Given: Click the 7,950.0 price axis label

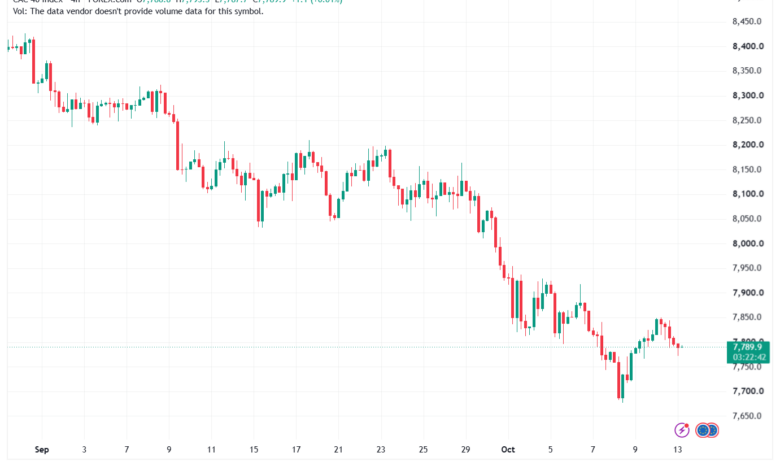Looking at the screenshot, I should click(747, 268).
